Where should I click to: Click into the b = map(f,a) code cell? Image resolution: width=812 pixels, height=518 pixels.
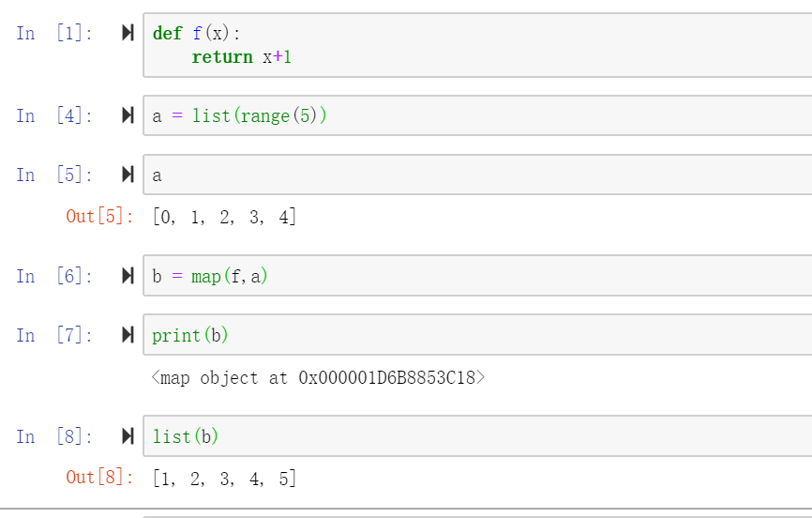[477, 275]
